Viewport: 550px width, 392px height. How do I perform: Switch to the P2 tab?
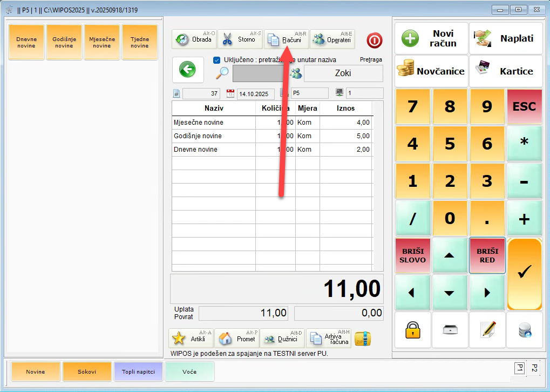click(x=534, y=368)
